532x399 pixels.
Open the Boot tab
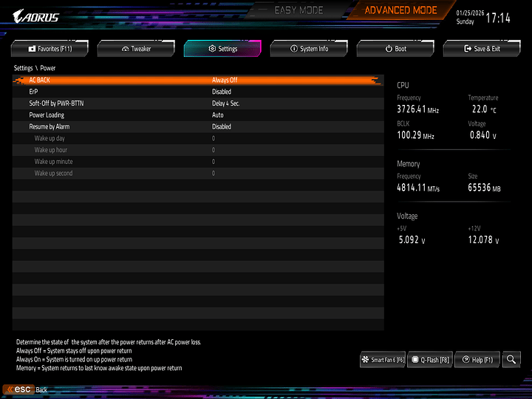point(395,49)
